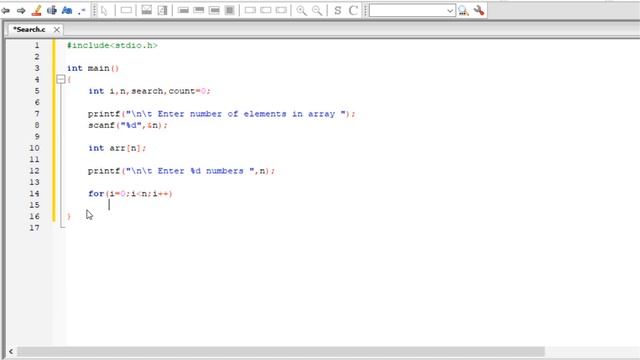This screenshot has height=360, width=640.
Task: Click line number 17 in the margin
Action: pos(34,228)
